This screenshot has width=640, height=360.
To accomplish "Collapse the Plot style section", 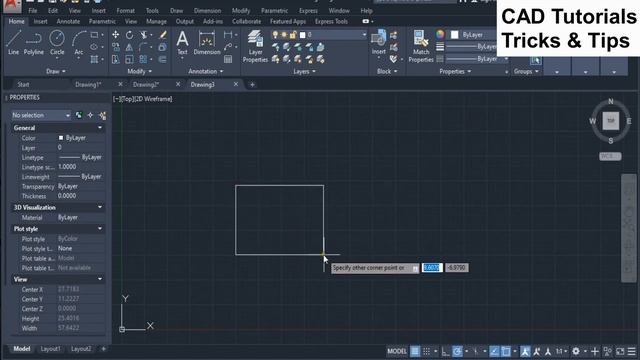I will [100, 229].
